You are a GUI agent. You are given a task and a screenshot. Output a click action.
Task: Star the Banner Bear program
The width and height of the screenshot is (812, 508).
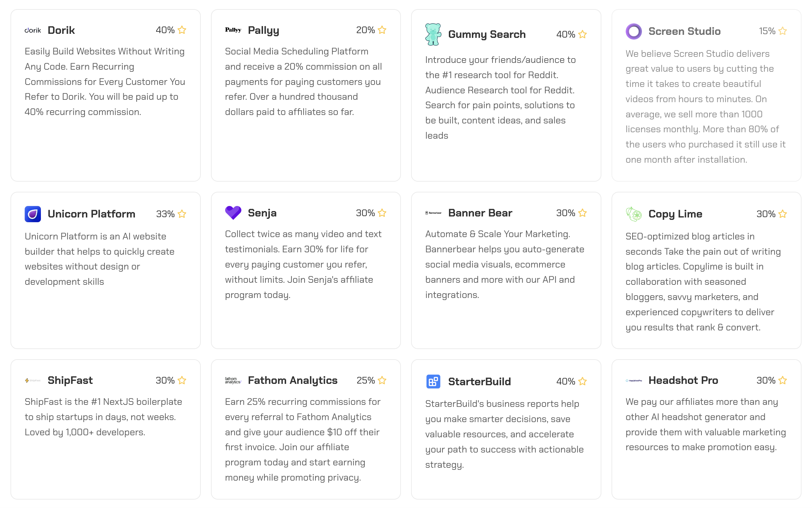582,213
